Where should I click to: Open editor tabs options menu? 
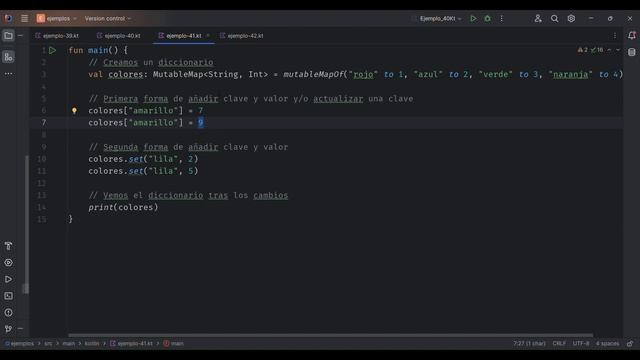click(615, 36)
